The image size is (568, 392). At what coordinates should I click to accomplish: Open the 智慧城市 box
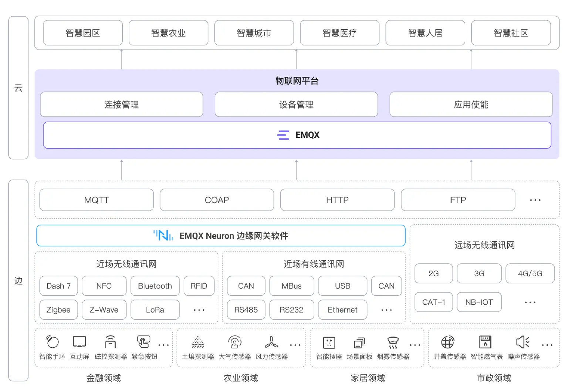(254, 33)
